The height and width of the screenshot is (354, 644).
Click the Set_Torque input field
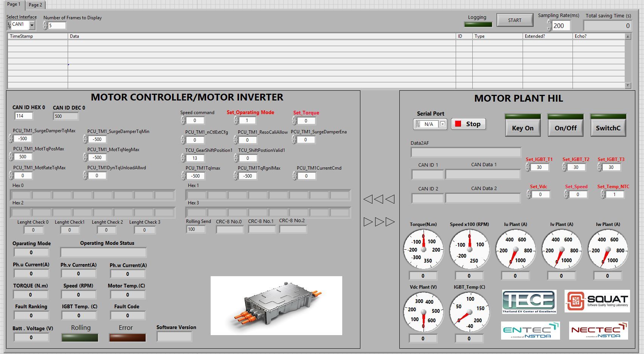(x=306, y=121)
